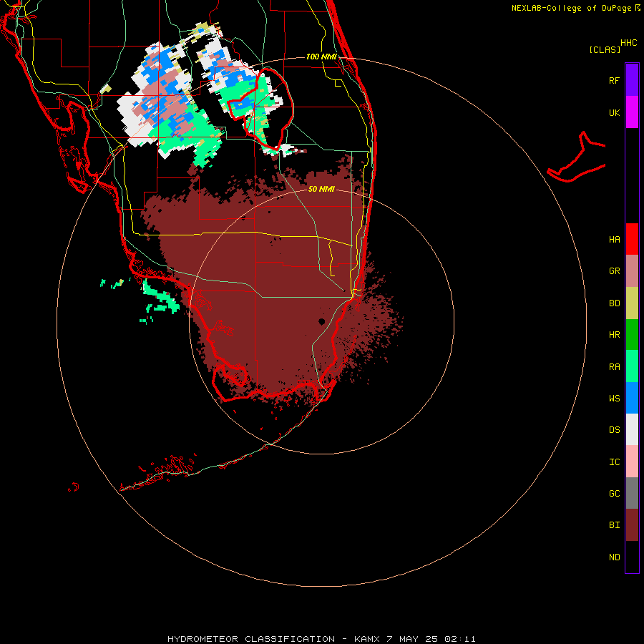Click the DS white legend swatch
The image size is (644, 644).
(x=632, y=429)
